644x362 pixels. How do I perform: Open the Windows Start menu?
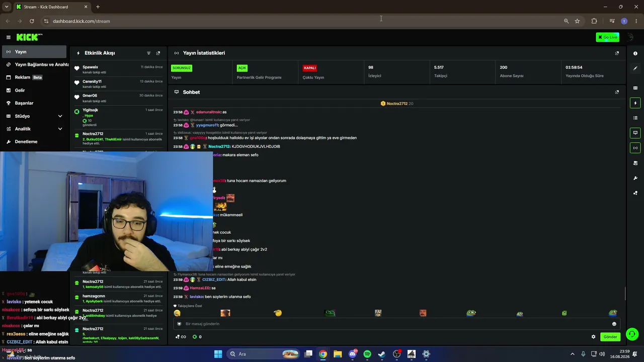click(x=218, y=354)
